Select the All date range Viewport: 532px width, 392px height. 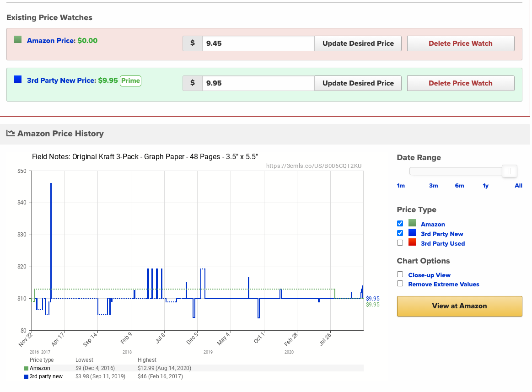[x=518, y=186]
